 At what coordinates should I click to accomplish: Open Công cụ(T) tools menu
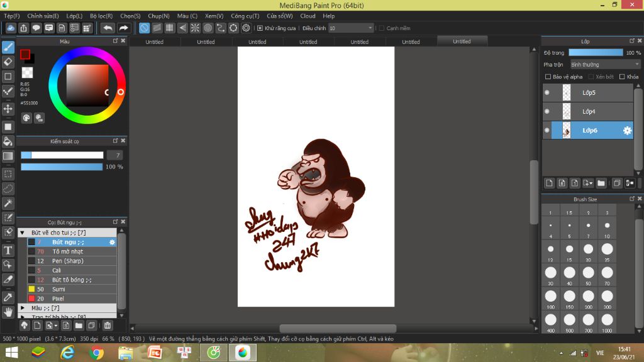tap(245, 16)
